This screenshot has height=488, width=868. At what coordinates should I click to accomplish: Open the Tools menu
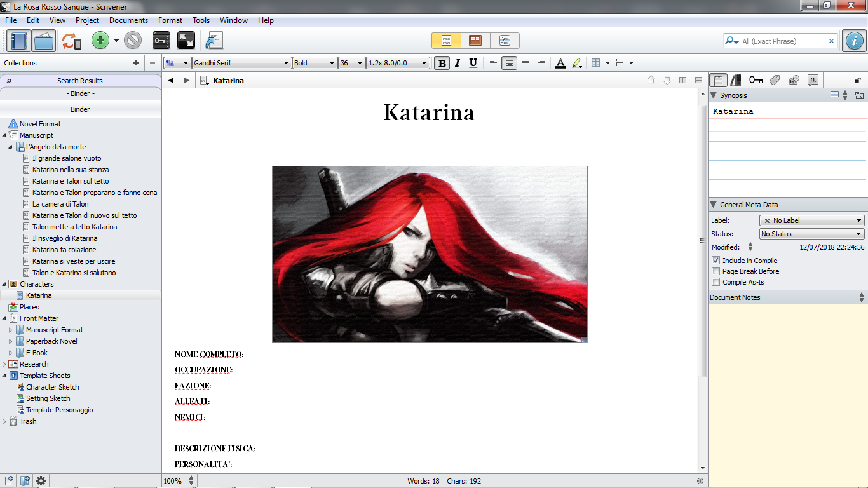click(x=201, y=20)
